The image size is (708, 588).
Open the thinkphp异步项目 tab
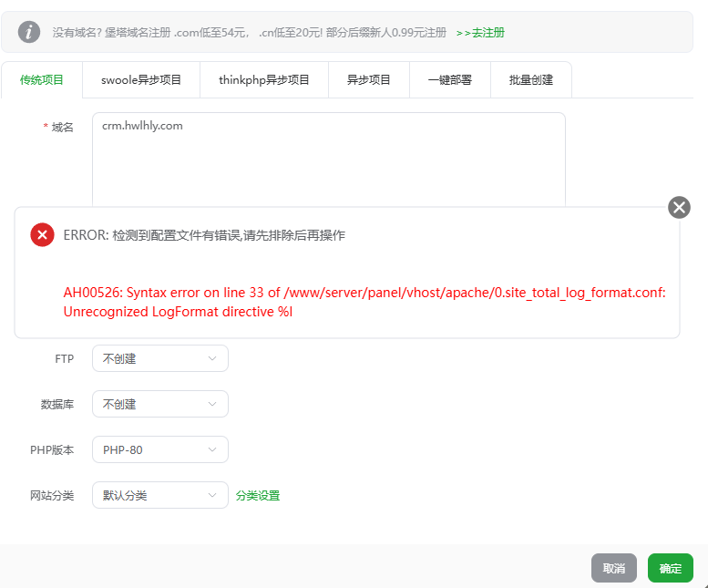(264, 80)
